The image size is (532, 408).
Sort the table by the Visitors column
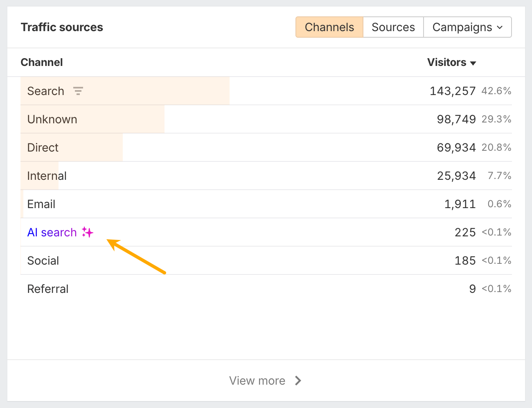coord(447,62)
